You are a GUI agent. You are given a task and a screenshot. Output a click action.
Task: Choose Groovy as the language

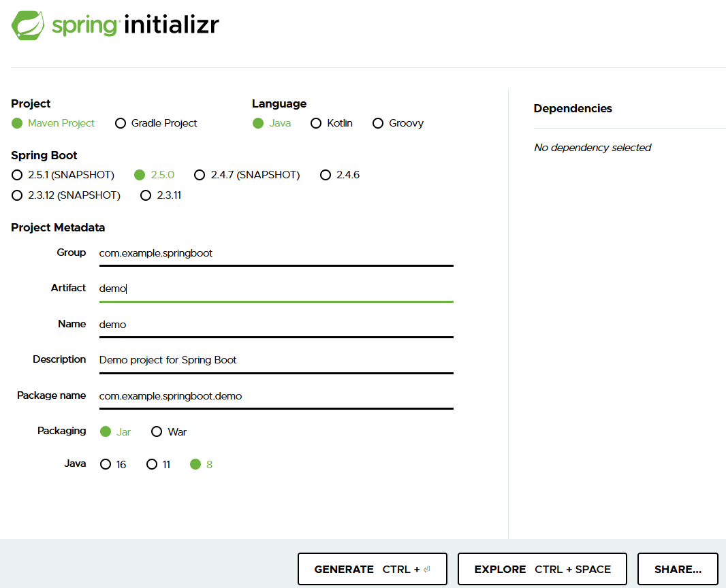(x=398, y=123)
